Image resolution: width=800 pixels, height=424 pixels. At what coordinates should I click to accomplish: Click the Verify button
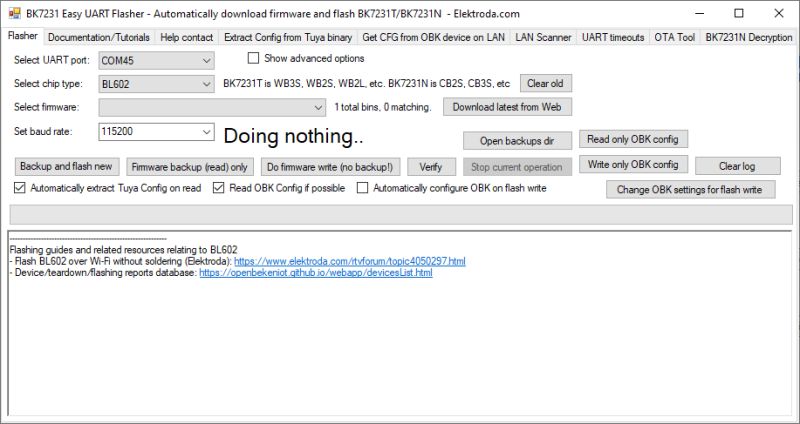(431, 167)
